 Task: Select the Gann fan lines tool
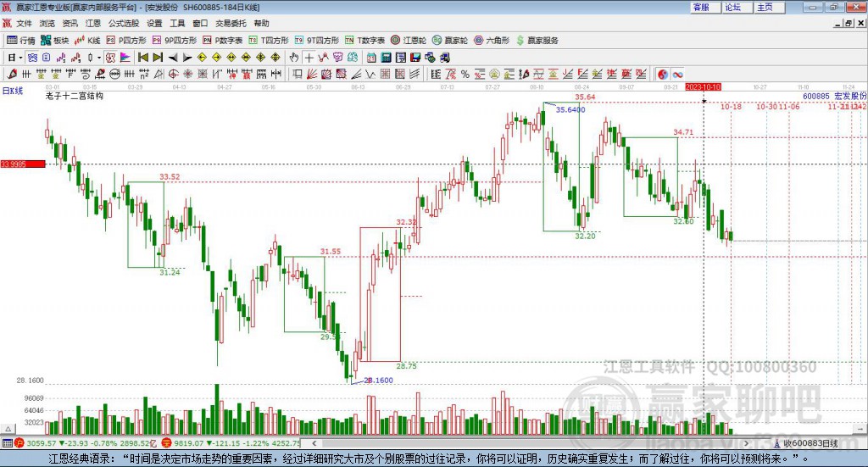coord(312,74)
